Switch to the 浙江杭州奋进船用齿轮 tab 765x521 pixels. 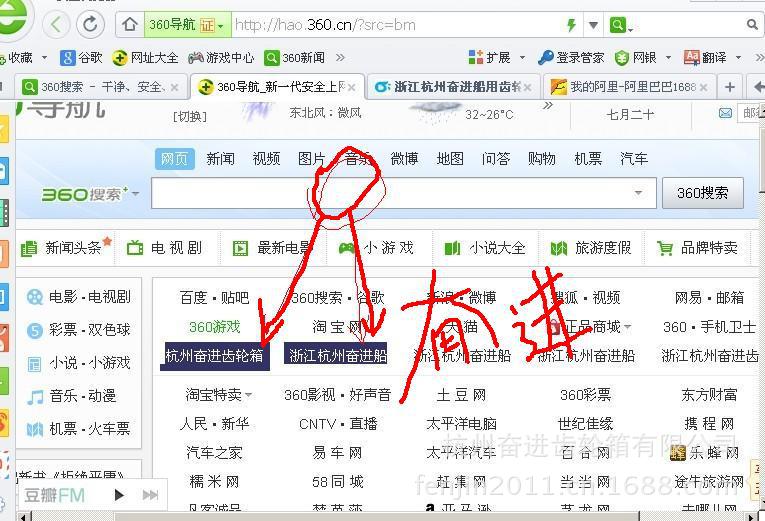[x=452, y=87]
